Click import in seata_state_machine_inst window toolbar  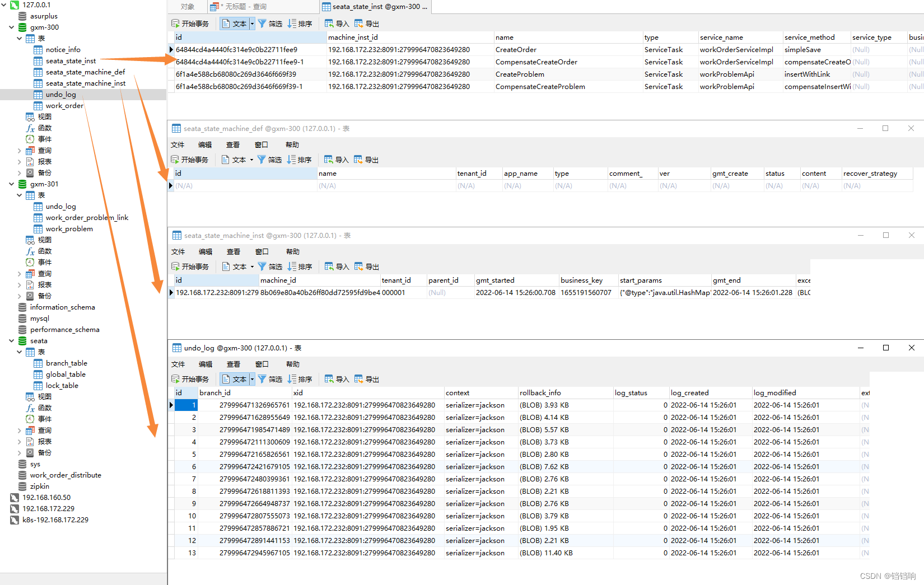(x=337, y=266)
